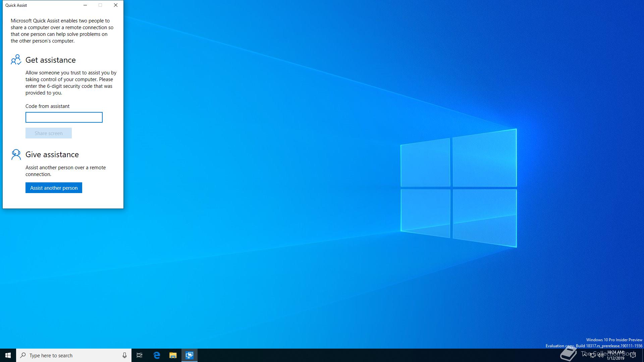Click the Get assistance people icon
Viewport: 644px width, 362px height.
point(16,60)
